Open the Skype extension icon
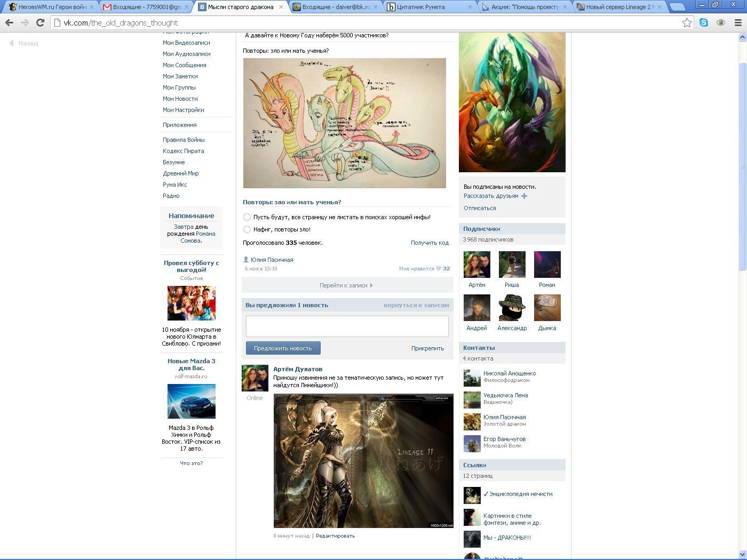 (x=704, y=23)
